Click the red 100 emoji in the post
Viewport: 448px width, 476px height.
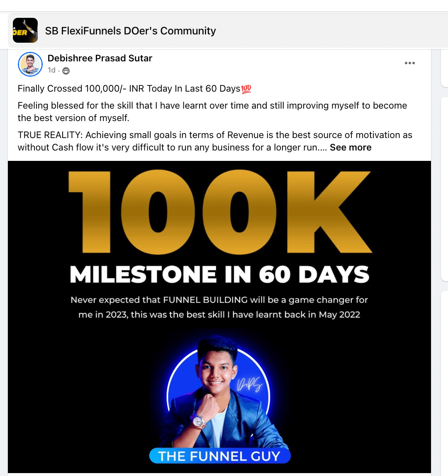point(246,89)
